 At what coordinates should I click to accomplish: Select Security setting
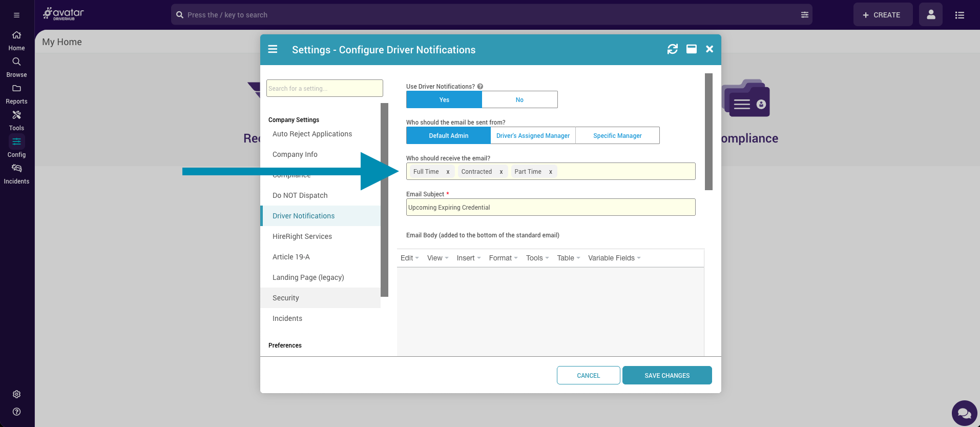pyautogui.click(x=321, y=298)
